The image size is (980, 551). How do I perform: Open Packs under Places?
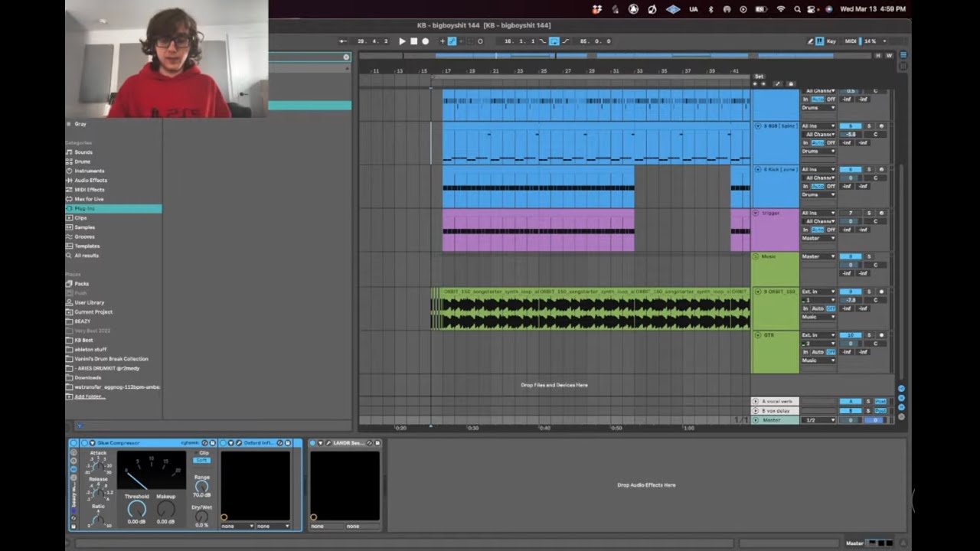coord(82,284)
